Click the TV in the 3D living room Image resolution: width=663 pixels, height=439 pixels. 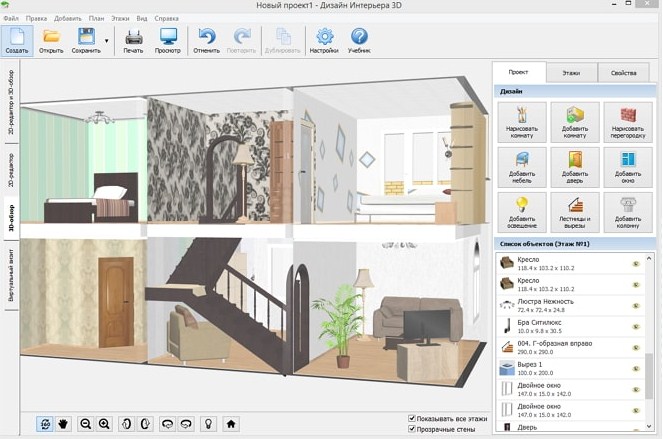[426, 328]
